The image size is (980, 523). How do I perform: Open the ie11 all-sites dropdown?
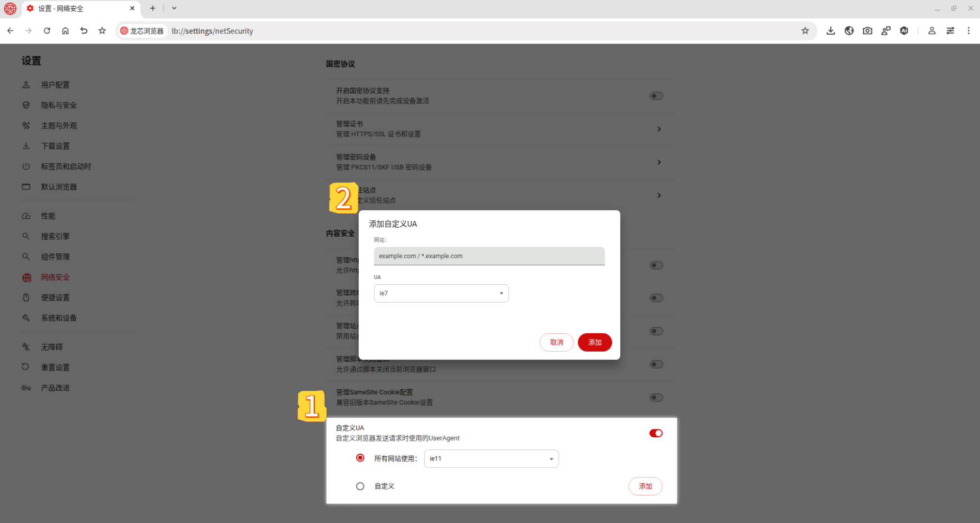[x=491, y=459]
